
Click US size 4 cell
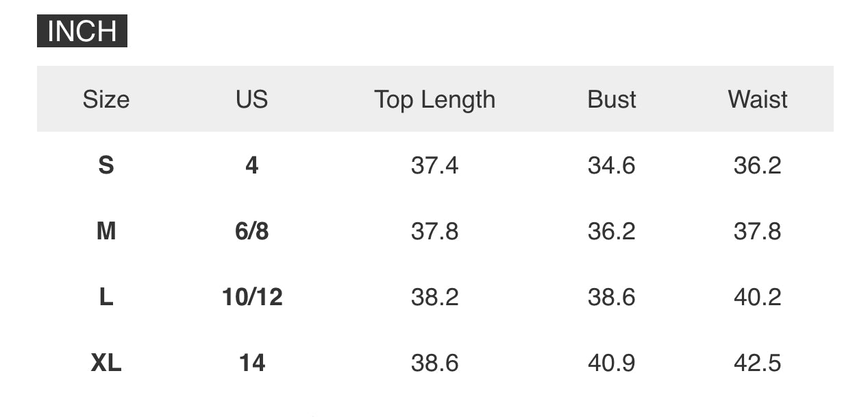[x=251, y=165]
